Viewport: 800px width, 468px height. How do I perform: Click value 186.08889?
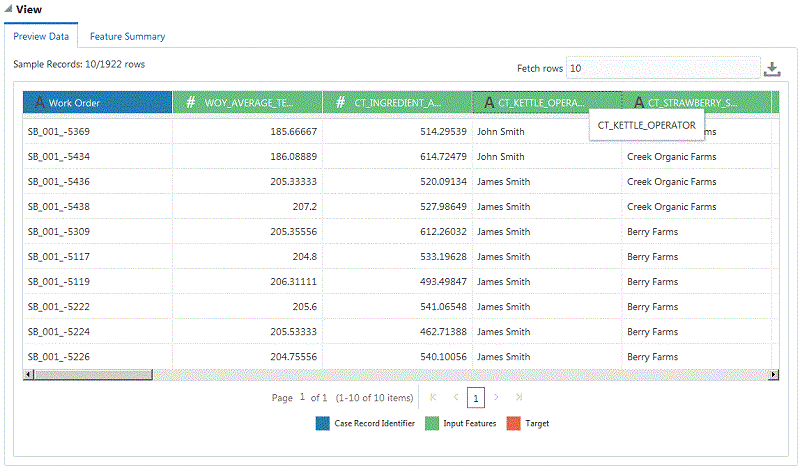pyautogui.click(x=293, y=157)
